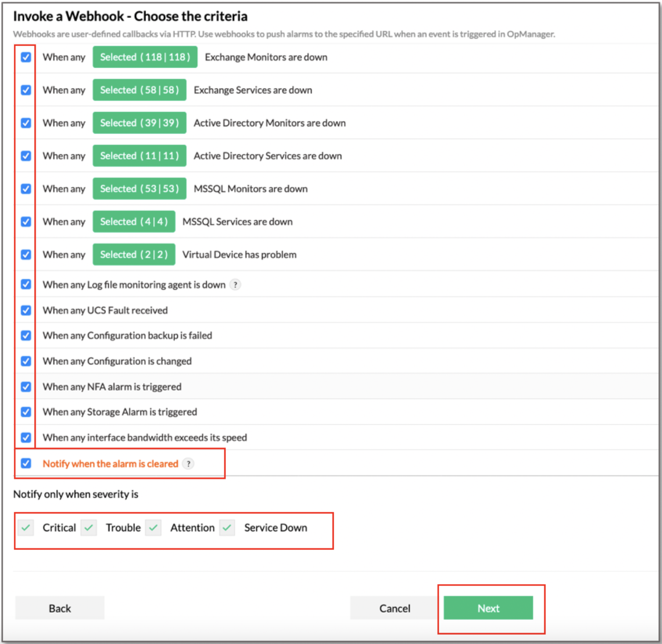Open the Selected (39|39) Active Directory Monitors picker
Viewport: 662px width, 644px height.
click(x=139, y=123)
